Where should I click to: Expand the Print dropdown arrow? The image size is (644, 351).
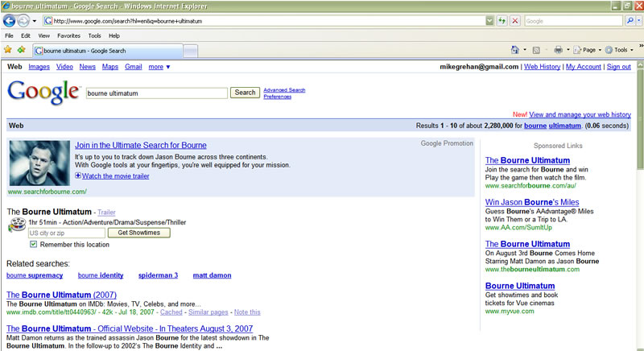click(x=568, y=50)
